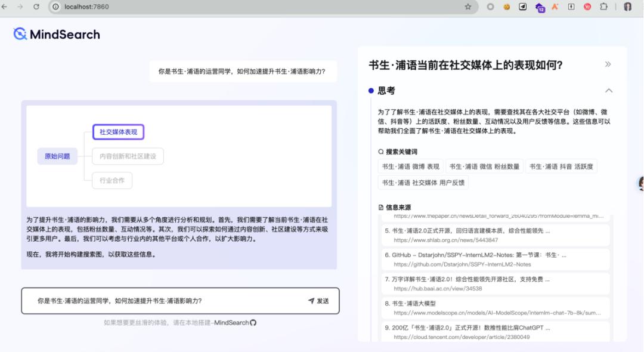Click the browser forward arrow
This screenshot has width=644, height=352.
point(20,7)
